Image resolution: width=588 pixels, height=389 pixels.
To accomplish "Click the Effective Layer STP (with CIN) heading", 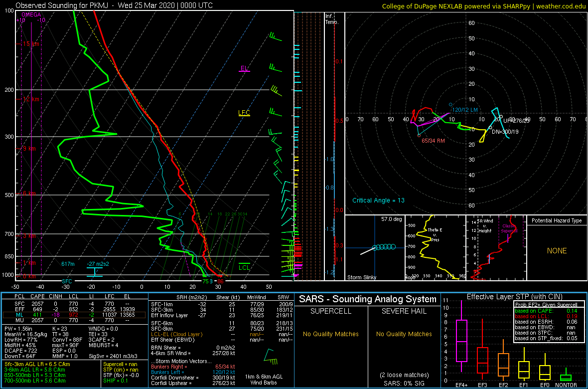I will 514,297.
